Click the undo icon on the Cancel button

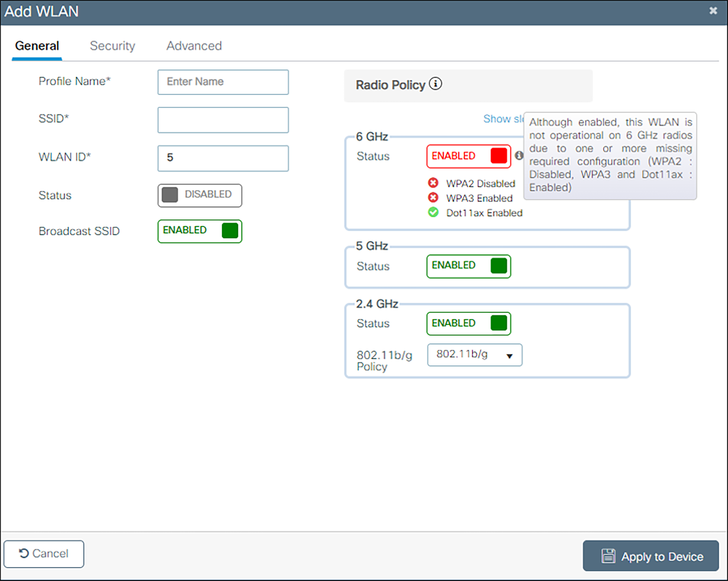[23, 553]
